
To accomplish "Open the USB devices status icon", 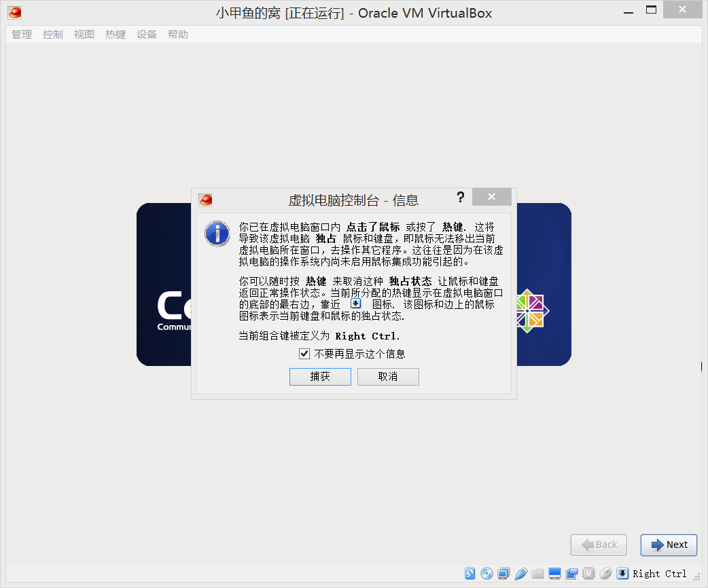I will coord(521,574).
